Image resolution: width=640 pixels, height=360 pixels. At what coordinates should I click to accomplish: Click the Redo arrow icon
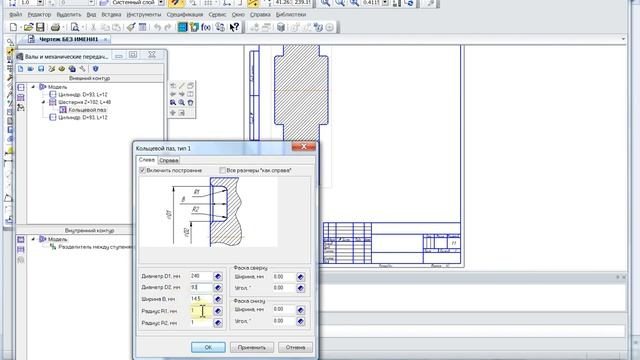pos(168,27)
